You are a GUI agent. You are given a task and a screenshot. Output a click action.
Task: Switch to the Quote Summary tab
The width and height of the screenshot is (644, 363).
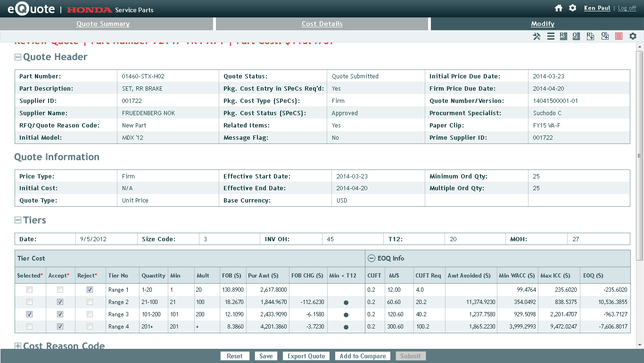click(103, 24)
